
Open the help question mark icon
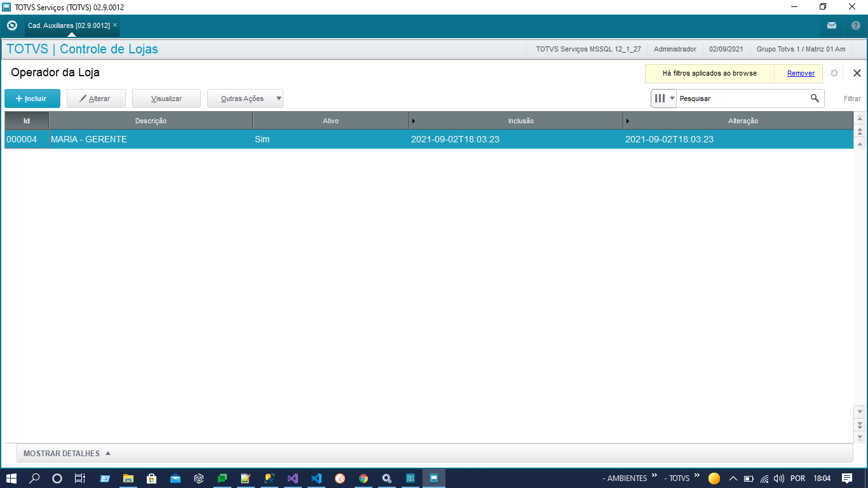[x=855, y=25]
